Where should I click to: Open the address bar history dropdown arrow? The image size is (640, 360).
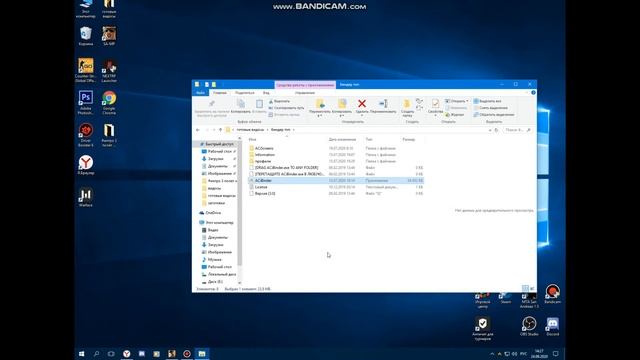[490, 130]
